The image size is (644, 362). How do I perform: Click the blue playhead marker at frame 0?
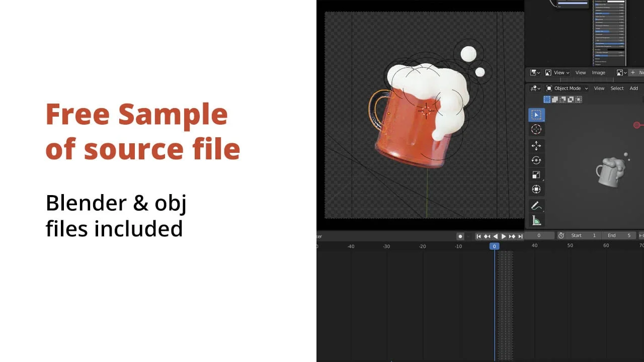click(494, 246)
